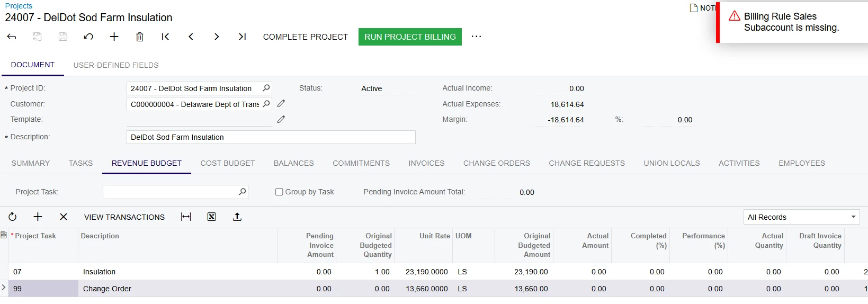
Task: Enable the Group by Task checkbox
Action: pyautogui.click(x=279, y=192)
